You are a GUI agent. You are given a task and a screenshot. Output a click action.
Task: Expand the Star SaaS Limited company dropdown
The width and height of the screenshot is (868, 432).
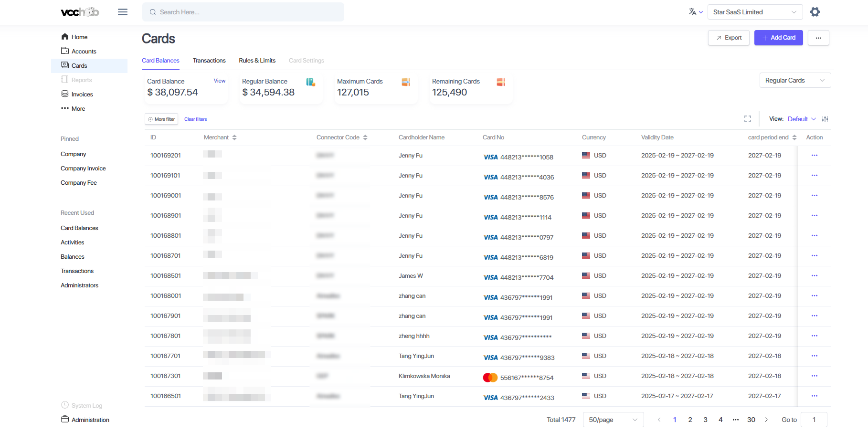(754, 12)
